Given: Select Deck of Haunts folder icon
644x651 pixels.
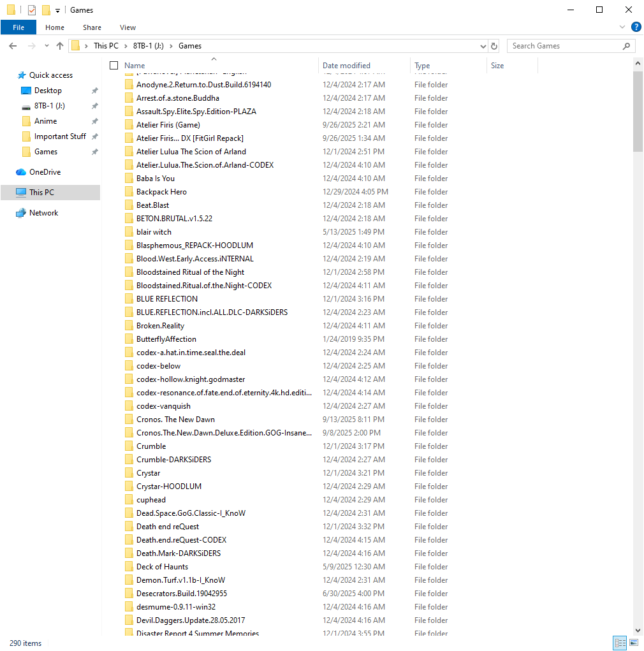Looking at the screenshot, I should pyautogui.click(x=129, y=567).
